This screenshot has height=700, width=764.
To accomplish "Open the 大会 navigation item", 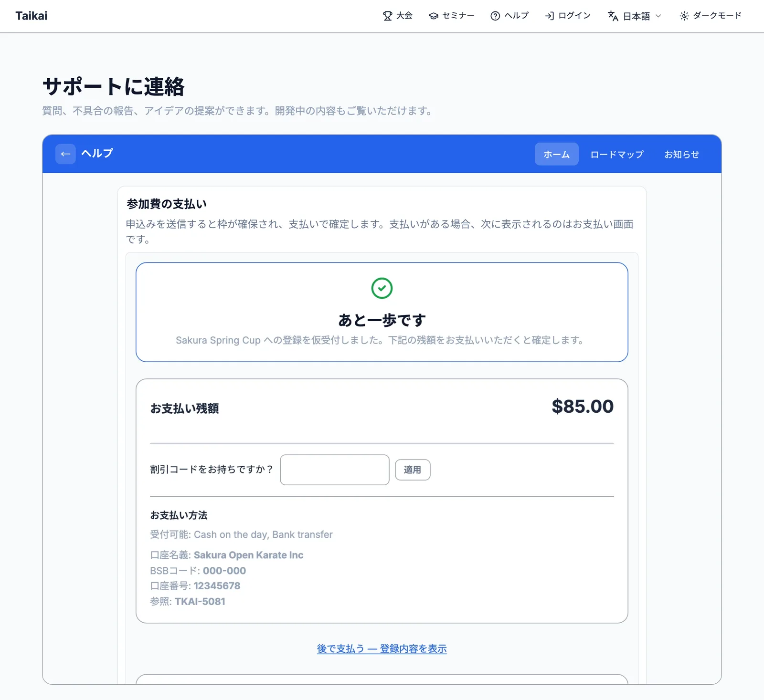I will click(398, 16).
